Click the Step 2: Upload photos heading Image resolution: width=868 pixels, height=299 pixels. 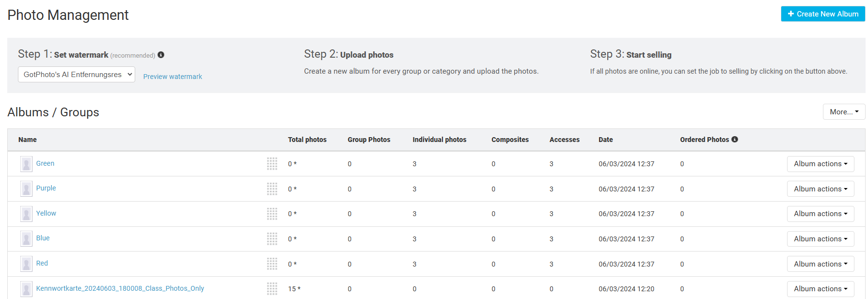point(348,54)
